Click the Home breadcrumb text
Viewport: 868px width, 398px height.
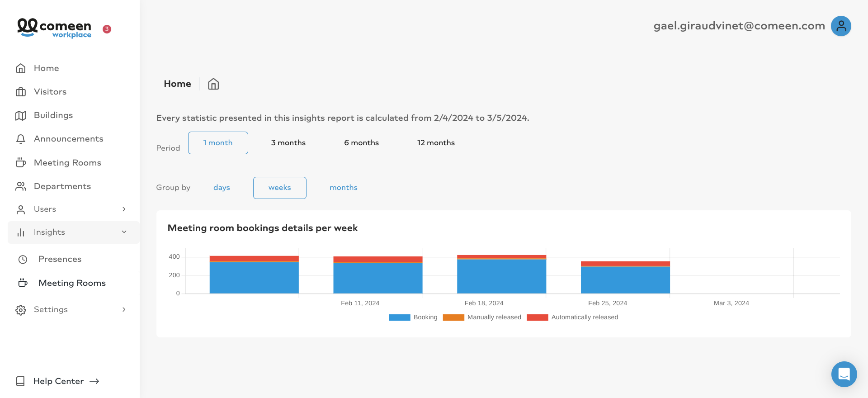coord(177,84)
